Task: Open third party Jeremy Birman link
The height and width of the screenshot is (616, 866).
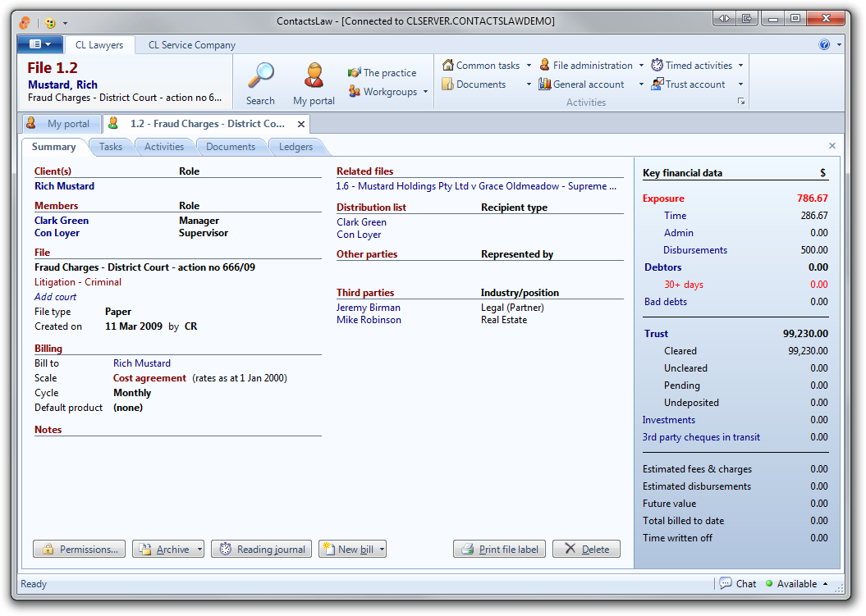Action: [x=369, y=308]
